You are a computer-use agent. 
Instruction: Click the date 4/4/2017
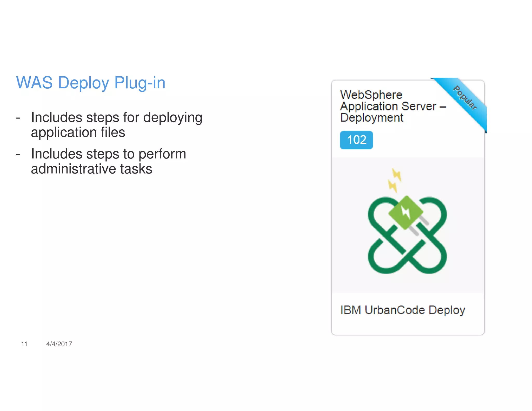pos(59,344)
